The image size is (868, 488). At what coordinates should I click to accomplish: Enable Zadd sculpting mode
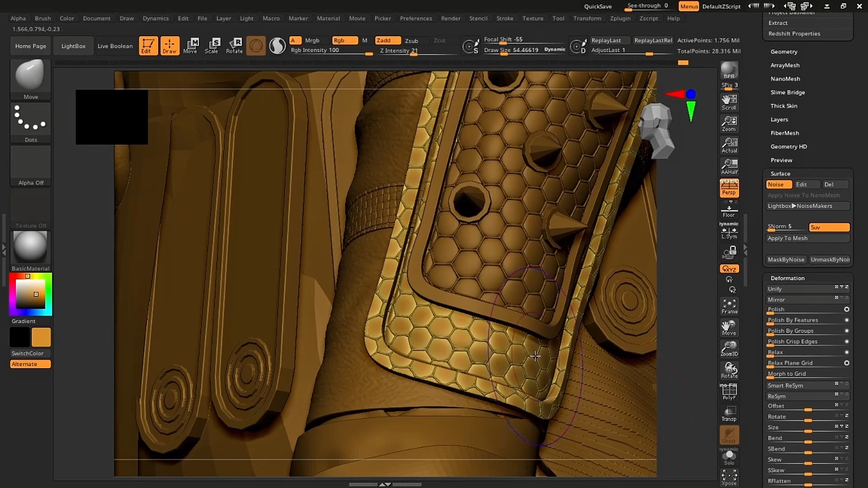point(387,40)
